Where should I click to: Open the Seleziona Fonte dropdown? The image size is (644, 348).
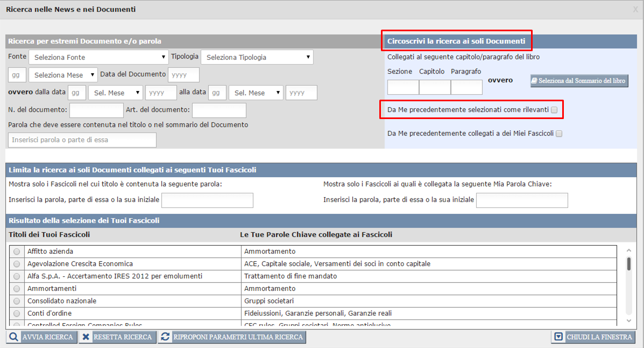(100, 57)
